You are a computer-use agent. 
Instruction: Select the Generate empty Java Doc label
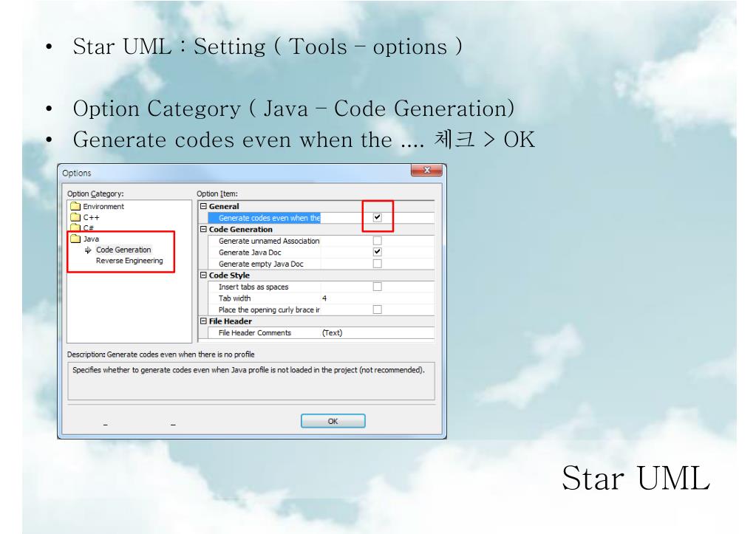coord(261,264)
